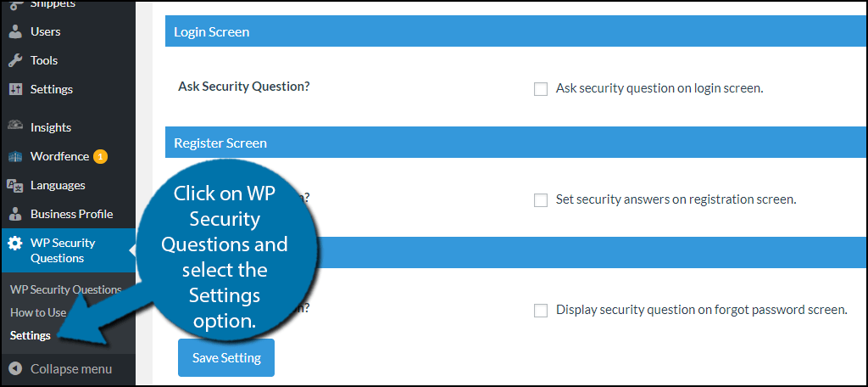
Task: Click the Business Profile icon
Action: [15, 214]
